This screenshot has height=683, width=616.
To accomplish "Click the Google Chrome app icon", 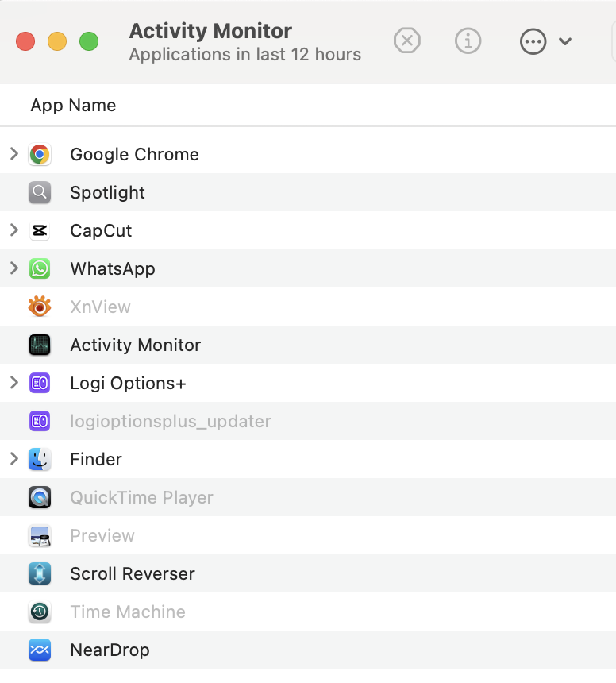I will (x=40, y=154).
